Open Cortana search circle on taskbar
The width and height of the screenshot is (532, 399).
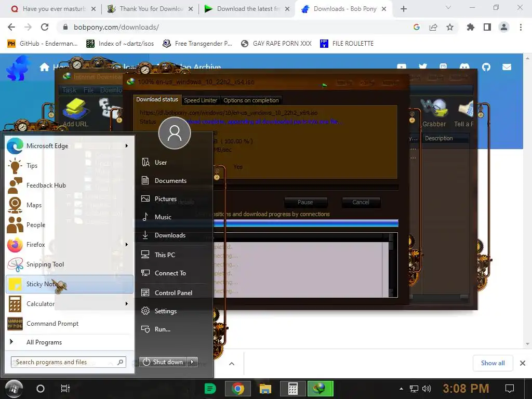[41, 389]
